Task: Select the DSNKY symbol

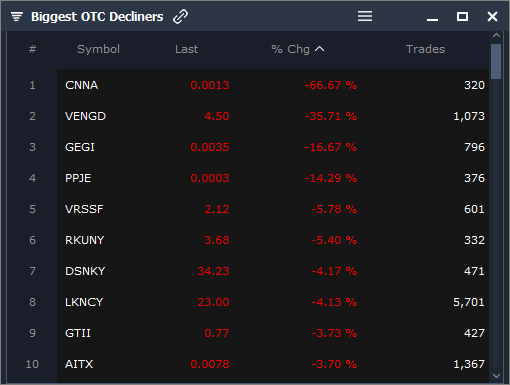Action: coord(85,271)
